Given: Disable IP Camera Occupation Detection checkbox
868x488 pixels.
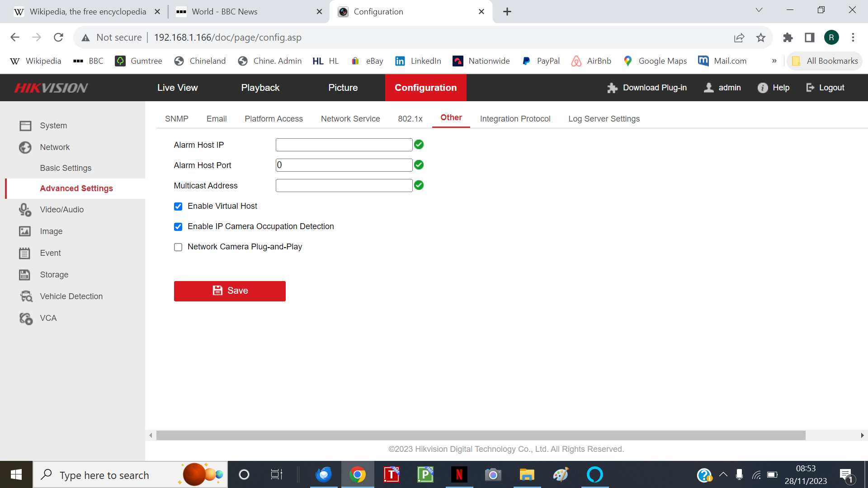Looking at the screenshot, I should 178,227.
